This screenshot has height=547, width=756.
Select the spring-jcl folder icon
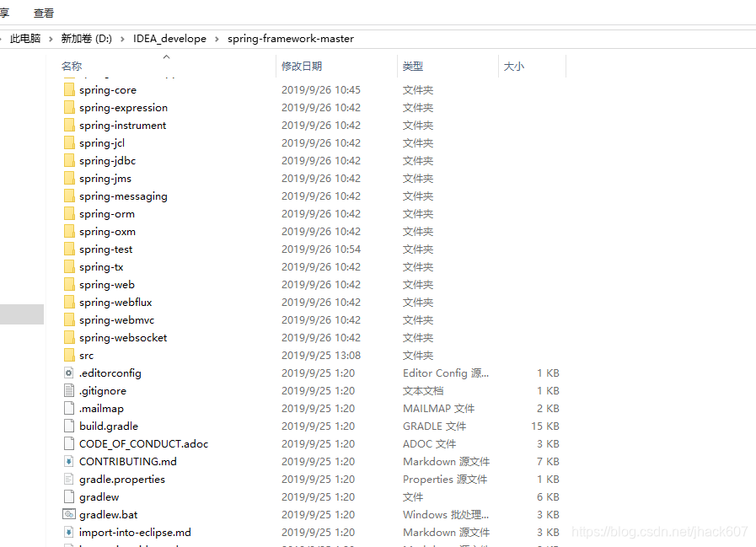coord(69,142)
